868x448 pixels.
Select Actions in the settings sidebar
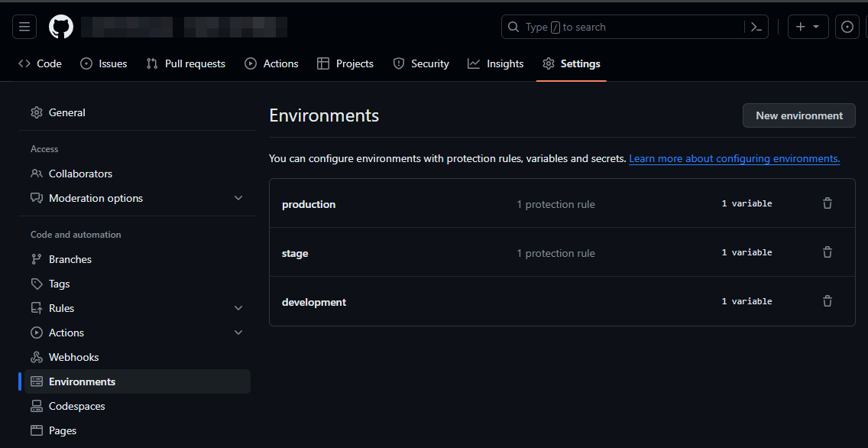138,333
